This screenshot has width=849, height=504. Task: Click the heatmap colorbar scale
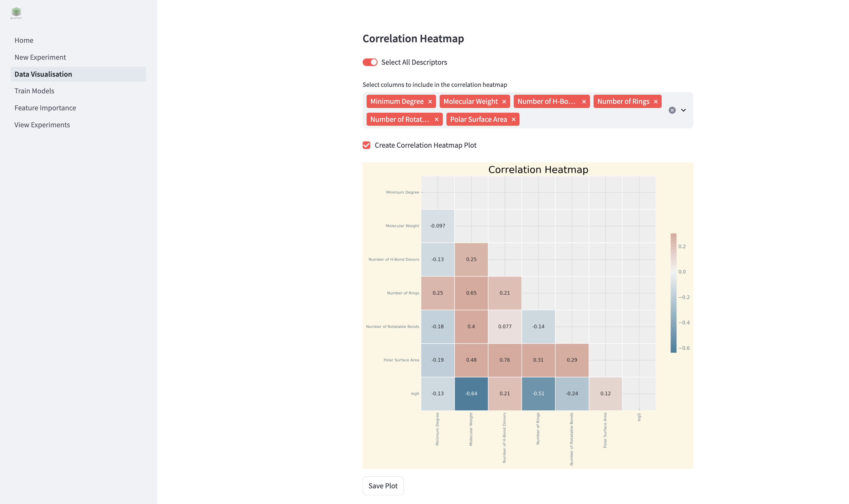pyautogui.click(x=673, y=292)
